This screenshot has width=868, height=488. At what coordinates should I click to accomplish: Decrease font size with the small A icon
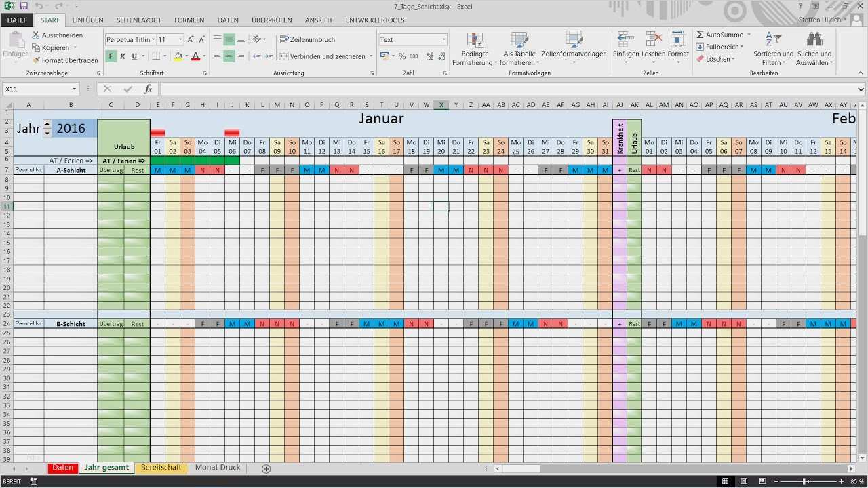tap(203, 40)
